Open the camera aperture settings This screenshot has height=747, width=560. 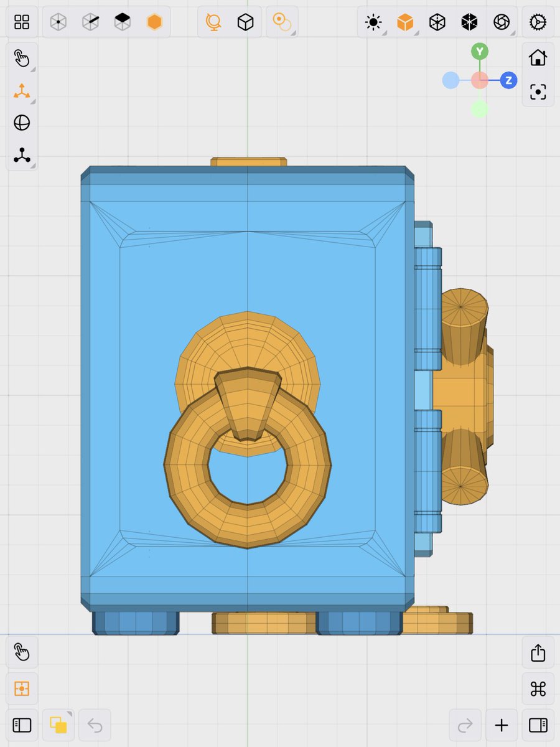pos(500,22)
